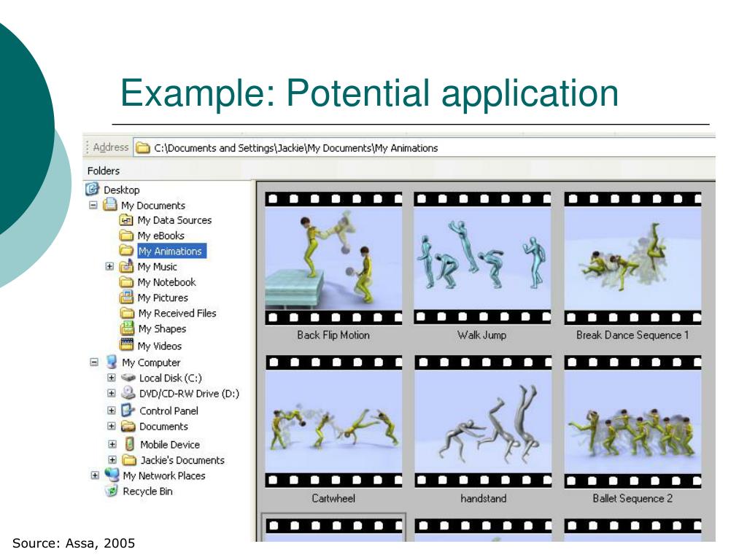Image resolution: width=747 pixels, height=560 pixels.
Task: Click the 'Break Dance Sequence 1' file name
Action: click(632, 335)
